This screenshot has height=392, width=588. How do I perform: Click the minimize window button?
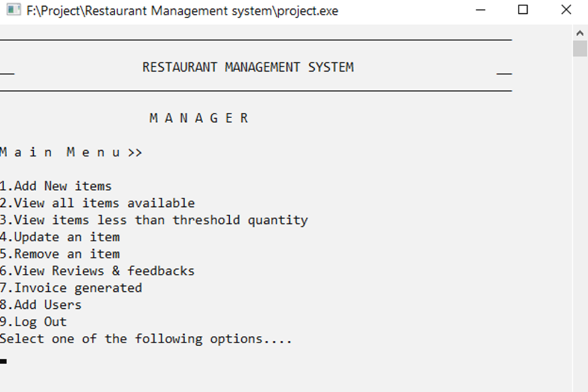tap(481, 10)
